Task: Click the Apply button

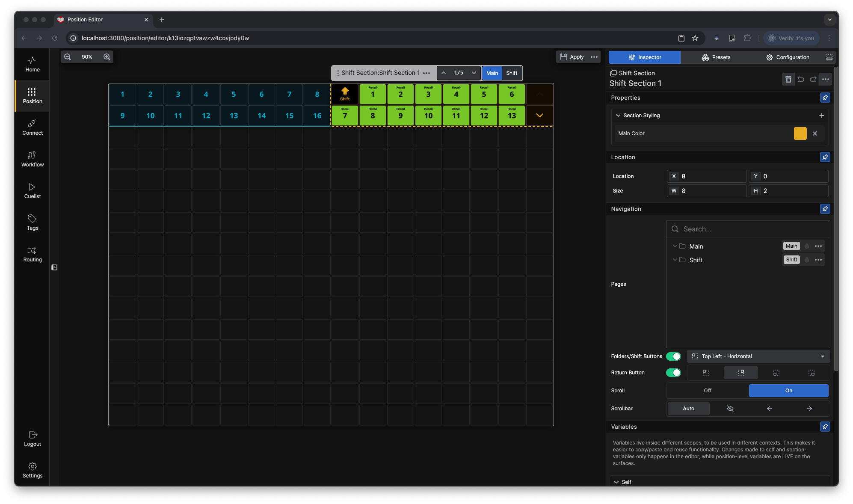Action: coord(572,57)
